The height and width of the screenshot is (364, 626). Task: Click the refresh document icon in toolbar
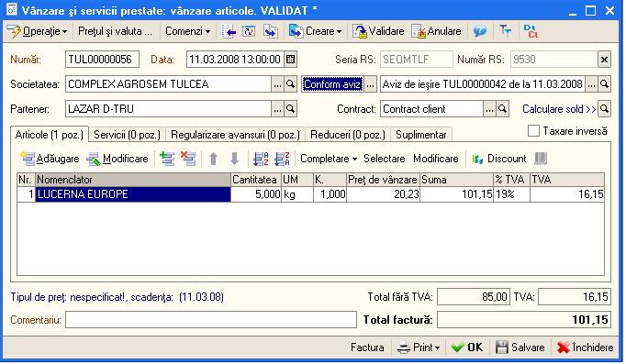pyautogui.click(x=249, y=31)
